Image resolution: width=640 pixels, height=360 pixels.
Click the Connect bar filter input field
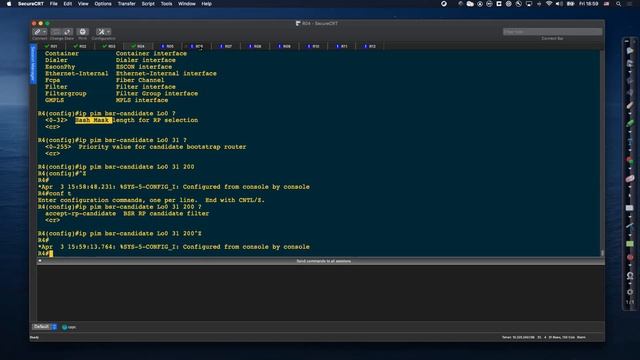[552, 32]
